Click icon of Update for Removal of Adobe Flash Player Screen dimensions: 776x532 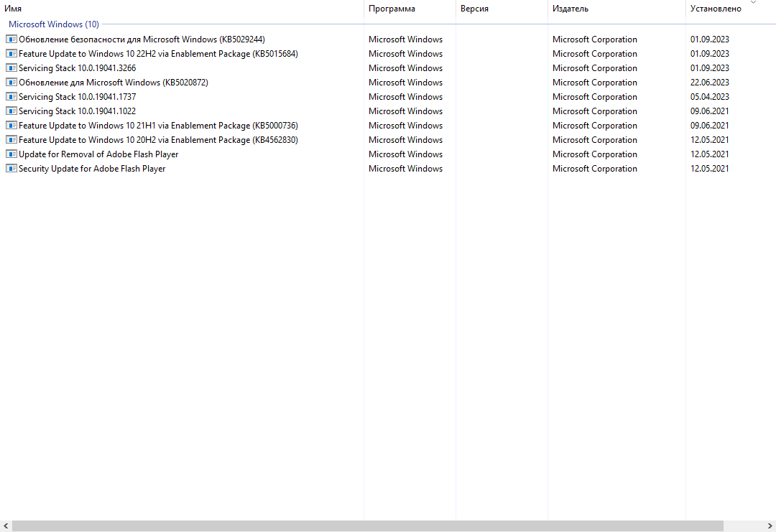[11, 154]
